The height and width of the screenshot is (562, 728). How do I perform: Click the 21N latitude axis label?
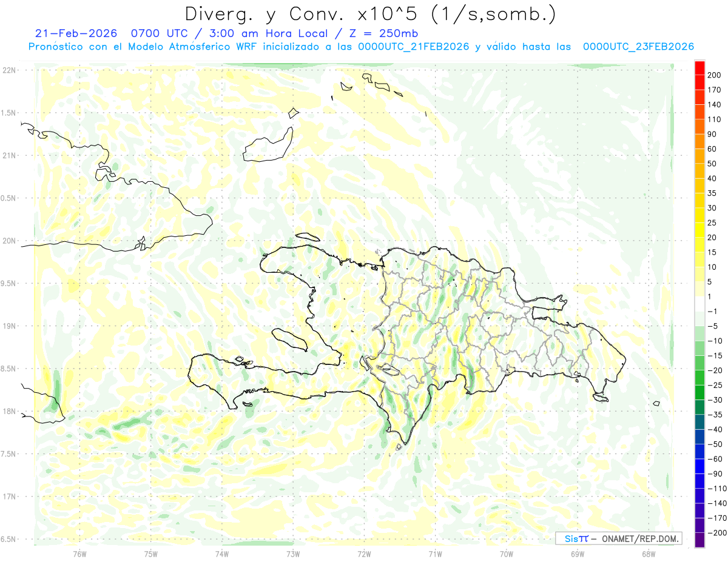tap(8, 155)
